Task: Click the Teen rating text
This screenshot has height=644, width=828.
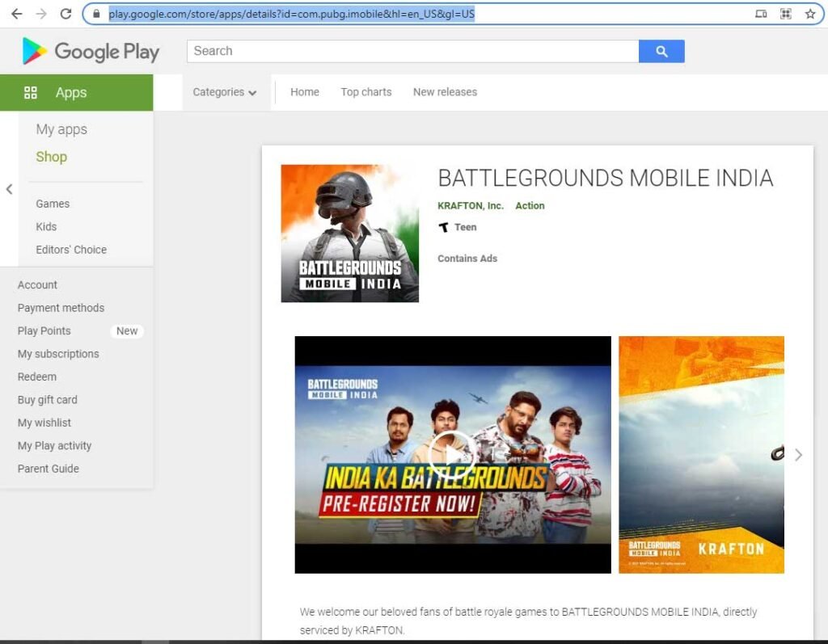Action: point(465,228)
